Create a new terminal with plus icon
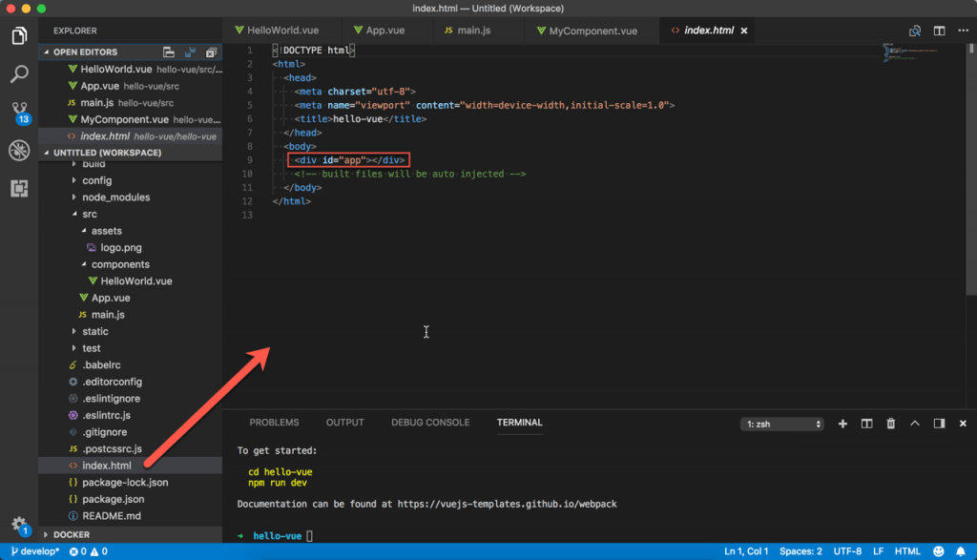This screenshot has height=560, width=977. [842, 424]
